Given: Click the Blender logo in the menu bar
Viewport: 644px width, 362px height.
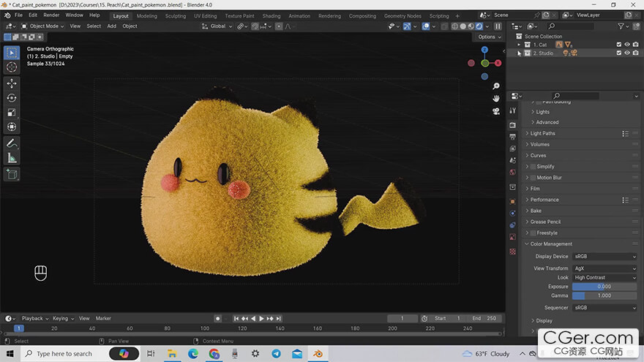Looking at the screenshot, I should click(x=7, y=15).
